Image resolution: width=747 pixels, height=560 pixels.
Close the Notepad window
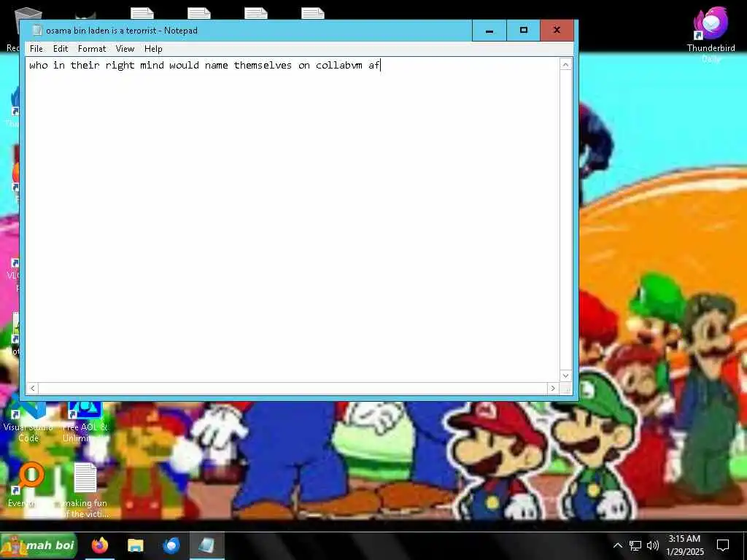[557, 31]
